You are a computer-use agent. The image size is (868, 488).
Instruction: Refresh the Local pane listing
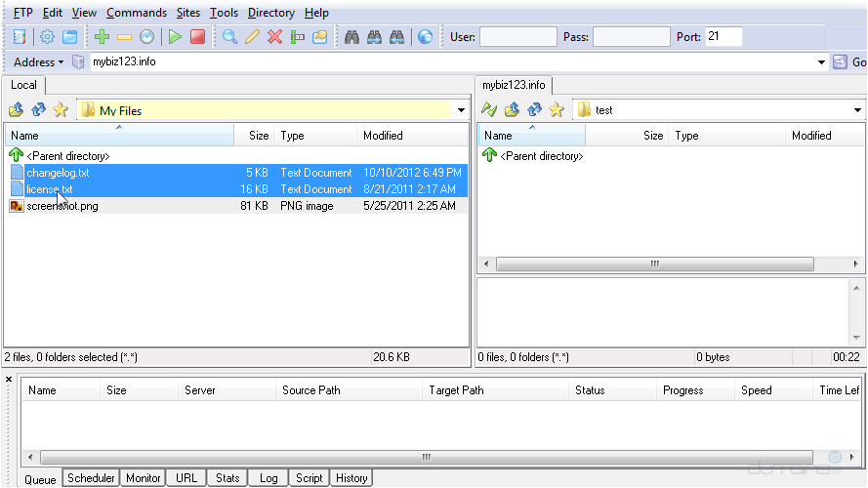point(38,109)
